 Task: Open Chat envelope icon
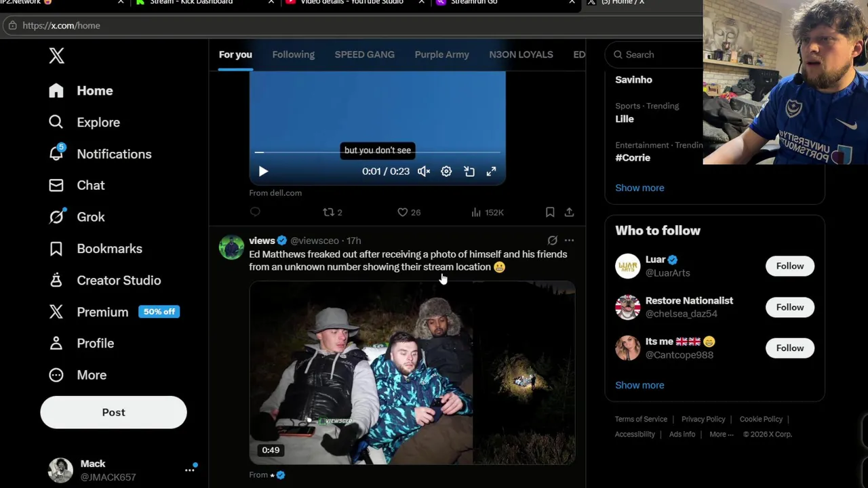[x=56, y=185]
